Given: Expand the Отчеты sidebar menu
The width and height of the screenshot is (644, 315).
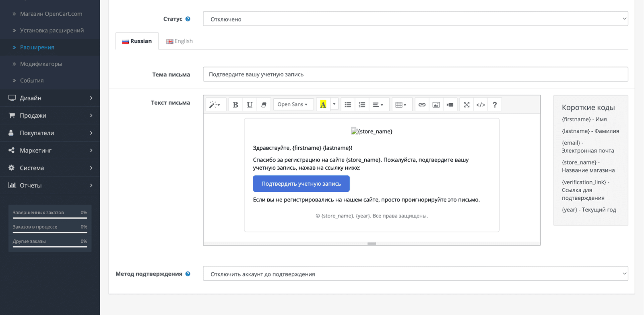Looking at the screenshot, I should tap(50, 185).
